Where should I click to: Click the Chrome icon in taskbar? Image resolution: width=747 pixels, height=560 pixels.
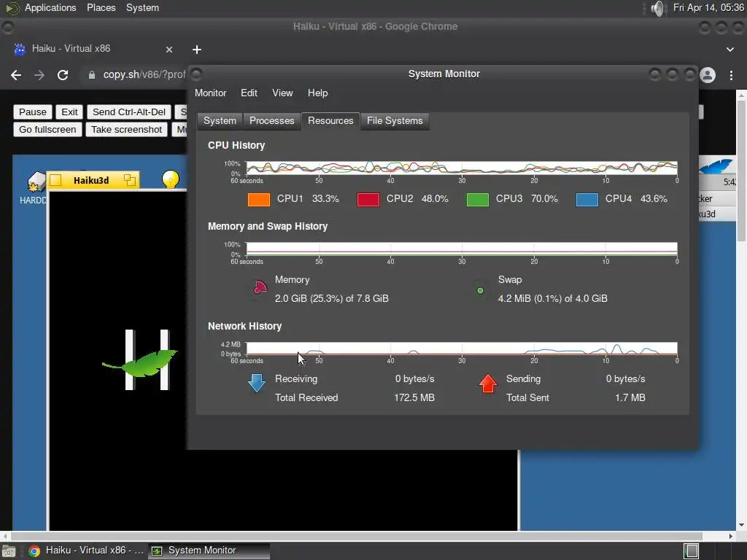[34, 551]
